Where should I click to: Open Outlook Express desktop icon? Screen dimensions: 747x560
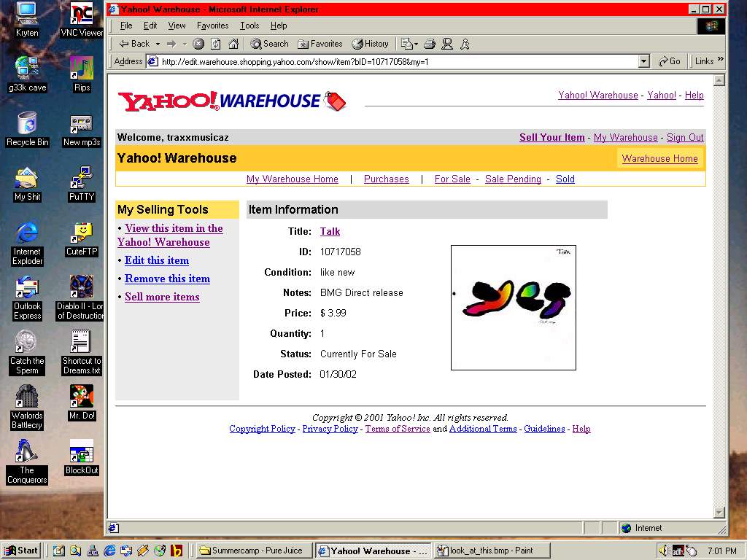pos(27,297)
